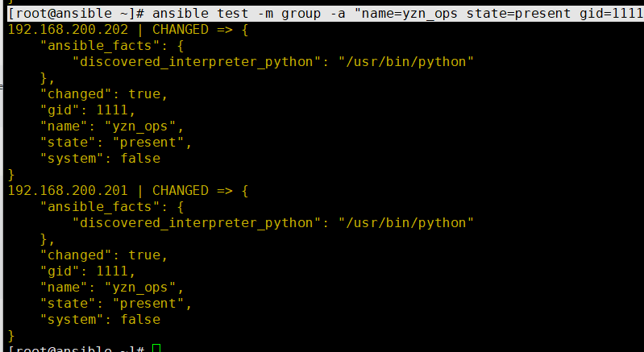Click the IP address 192.168.200.201
The image size is (644, 352).
(x=69, y=191)
